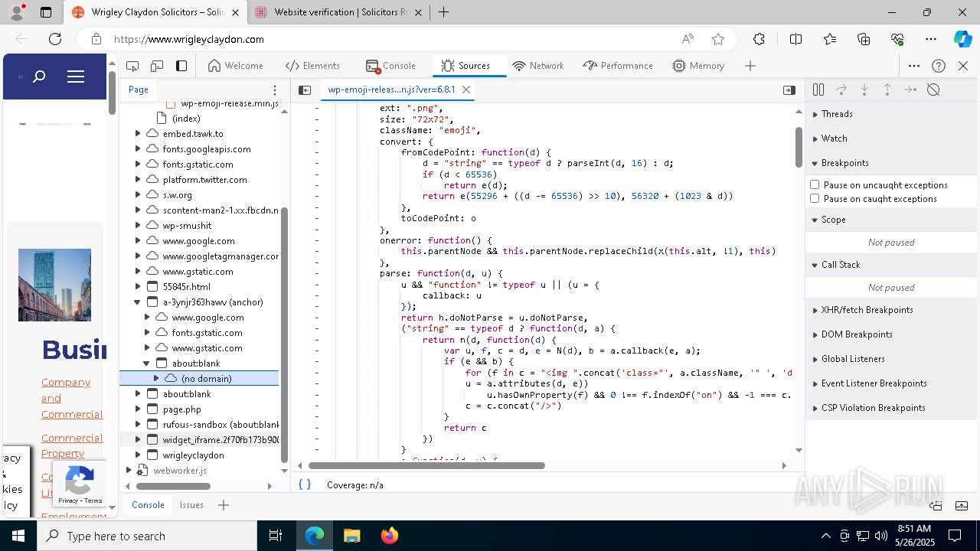Expand the embed.tawk.to tree node
The width and height of the screenshot is (980, 551).
138,134
